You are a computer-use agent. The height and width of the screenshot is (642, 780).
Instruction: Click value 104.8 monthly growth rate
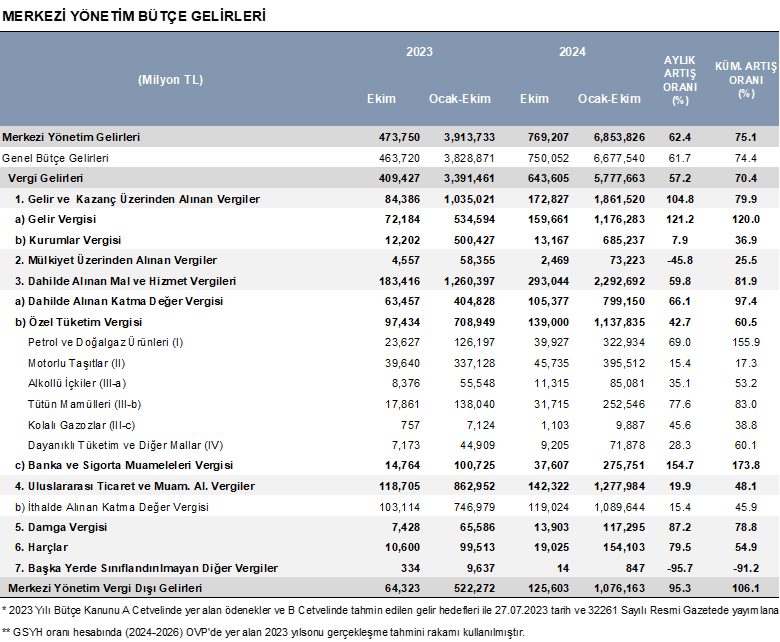click(680, 199)
